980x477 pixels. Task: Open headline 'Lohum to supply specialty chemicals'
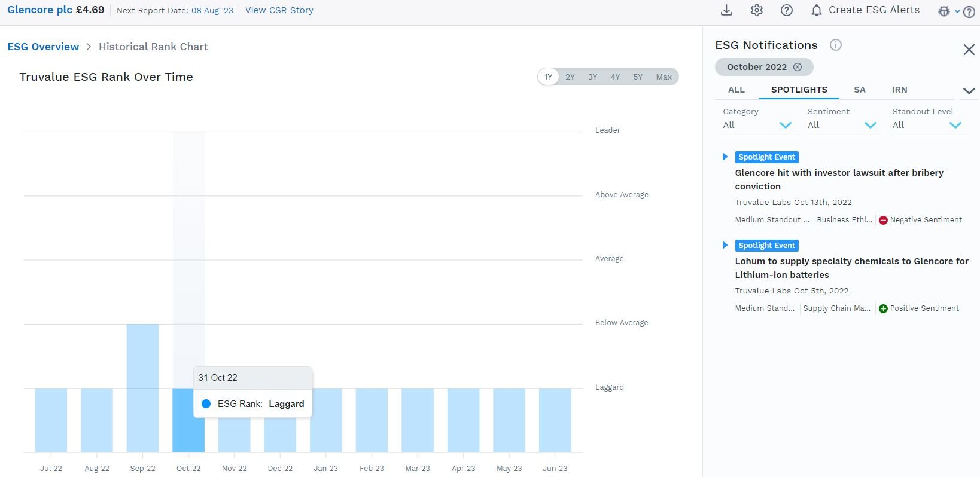click(851, 268)
